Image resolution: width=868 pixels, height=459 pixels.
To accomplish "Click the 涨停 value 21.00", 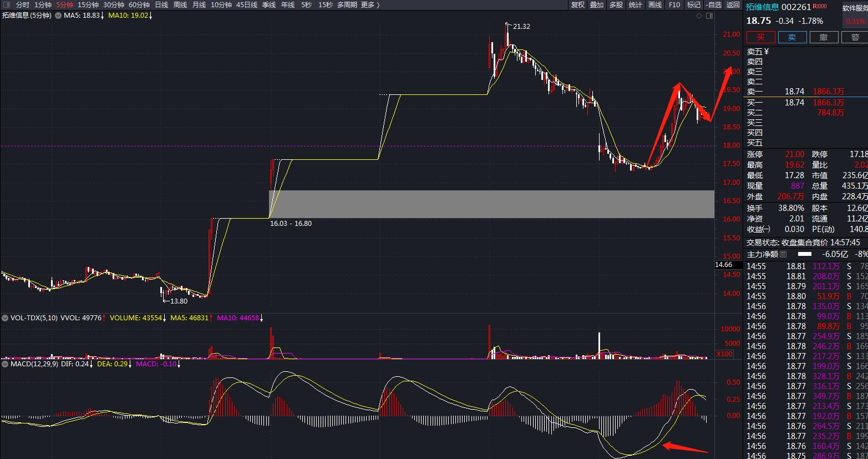I will coord(794,154).
